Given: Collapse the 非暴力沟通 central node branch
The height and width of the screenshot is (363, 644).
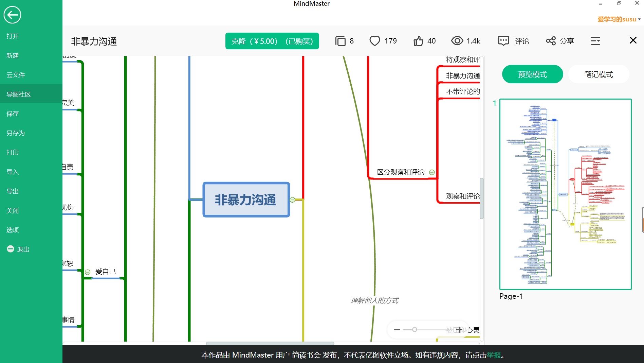Looking at the screenshot, I should point(292,200).
